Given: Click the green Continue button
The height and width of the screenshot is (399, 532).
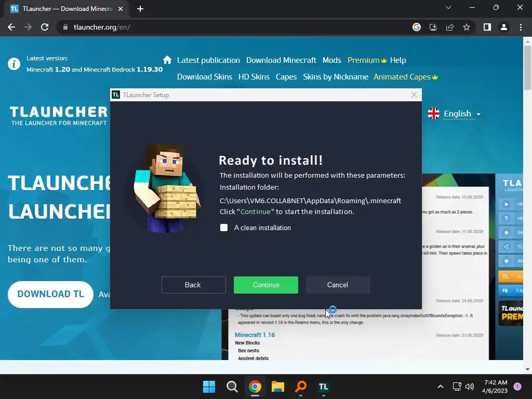Looking at the screenshot, I should point(265,285).
